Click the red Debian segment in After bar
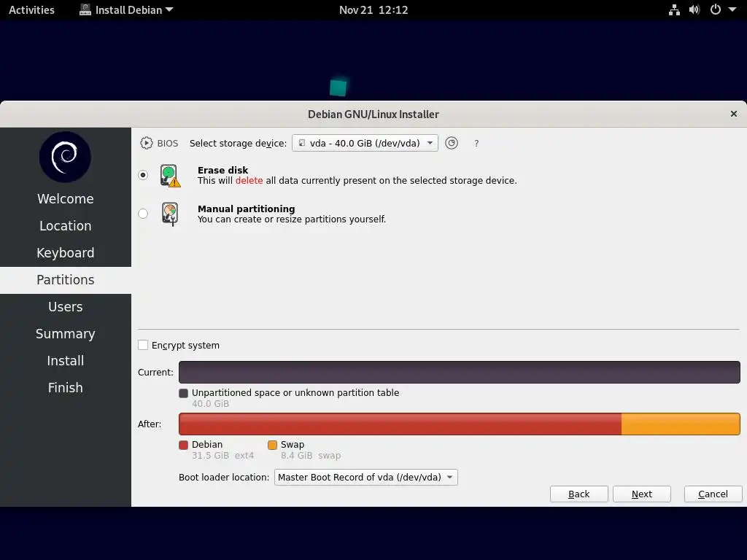Image resolution: width=747 pixels, height=560 pixels. pos(400,424)
